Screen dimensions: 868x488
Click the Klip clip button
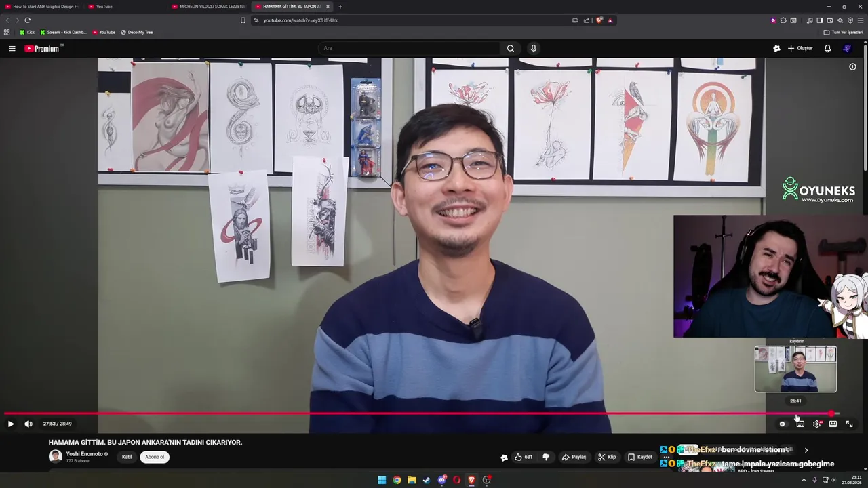[x=607, y=457]
